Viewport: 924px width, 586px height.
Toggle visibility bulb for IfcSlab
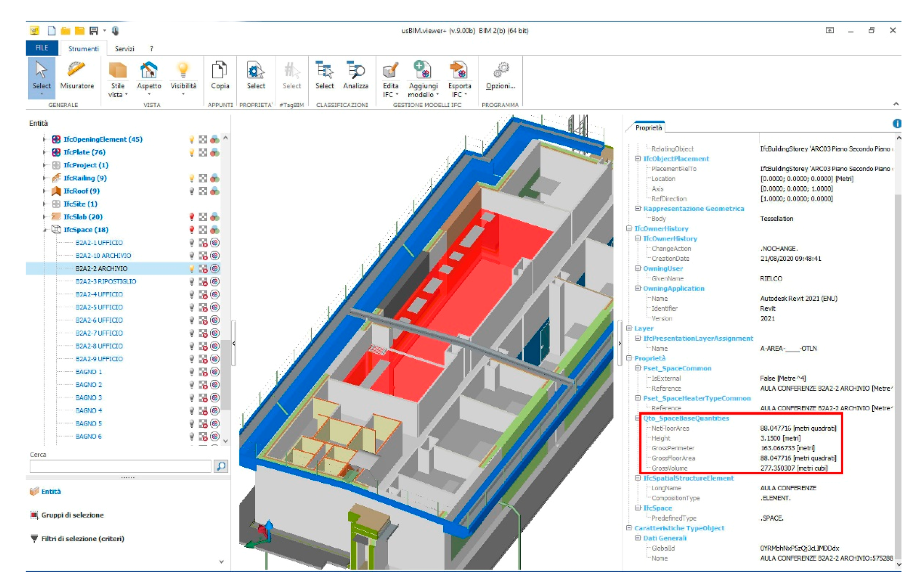[192, 217]
